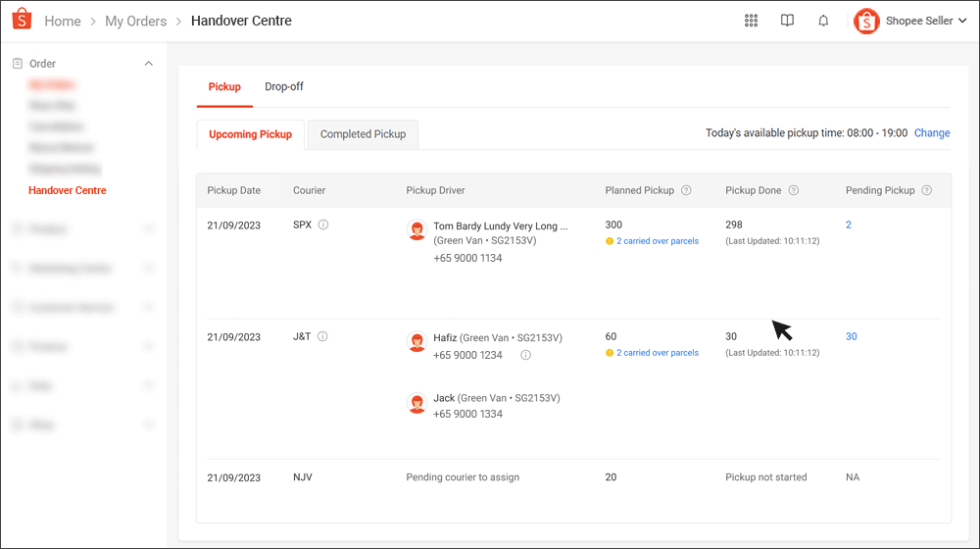
Task: Click the Order section clipboard icon
Action: click(x=18, y=63)
